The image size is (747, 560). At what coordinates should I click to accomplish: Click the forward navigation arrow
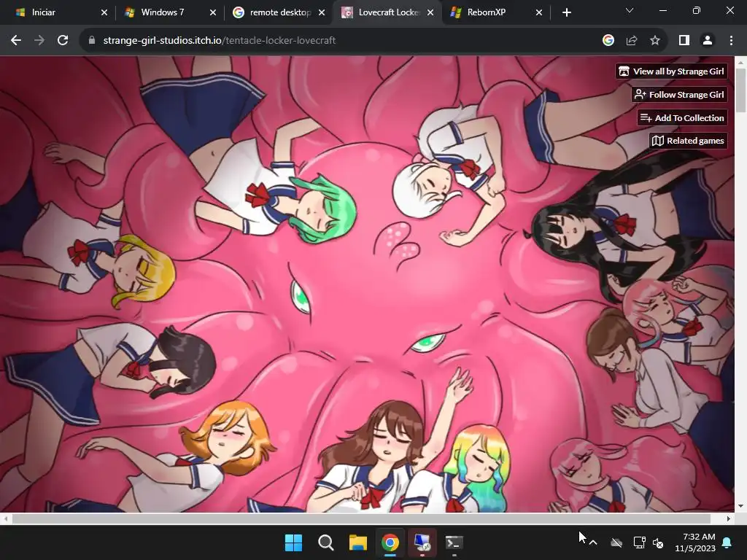point(39,41)
